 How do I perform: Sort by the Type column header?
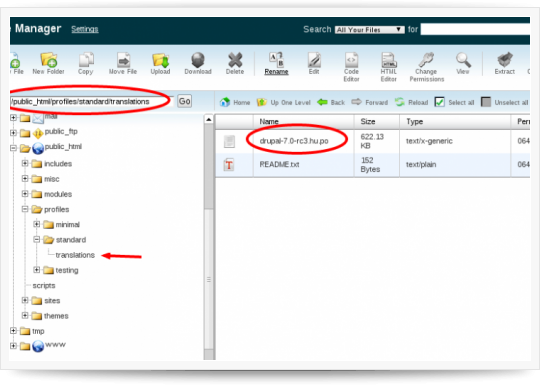click(455, 122)
